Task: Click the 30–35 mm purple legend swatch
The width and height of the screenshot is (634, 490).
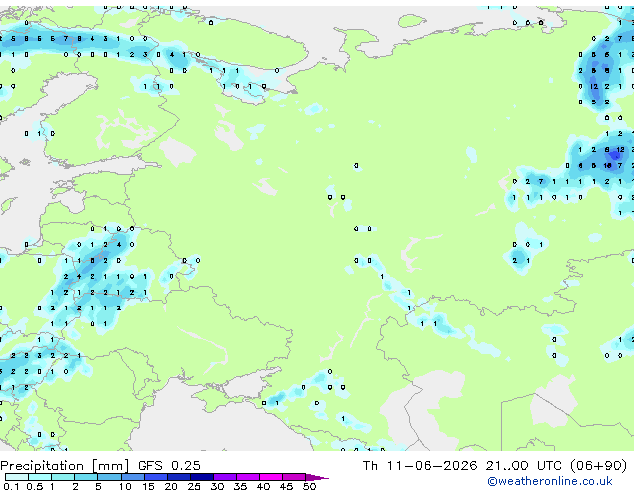Action: pyautogui.click(x=225, y=477)
